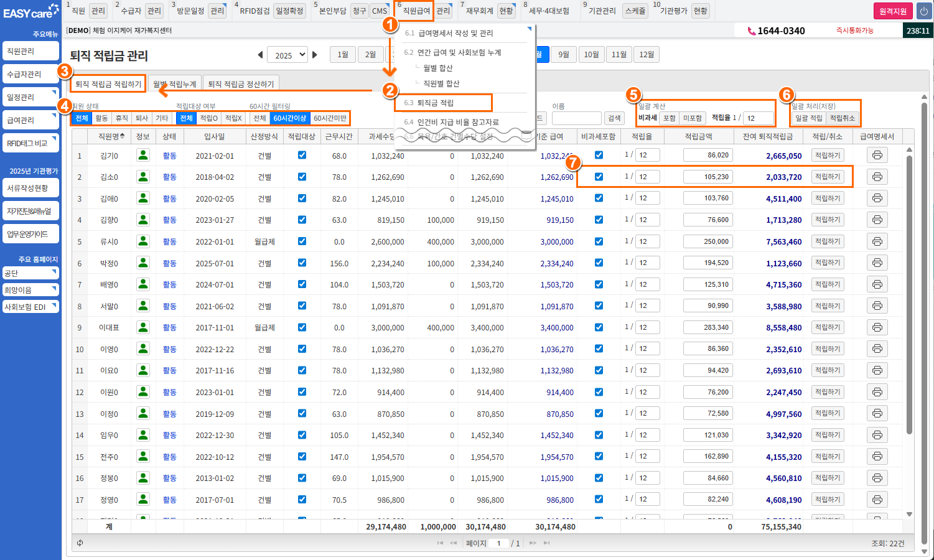934x560 pixels.
Task: Uncheck 적립대상 checkbox for 김애0
Action: pyautogui.click(x=302, y=198)
